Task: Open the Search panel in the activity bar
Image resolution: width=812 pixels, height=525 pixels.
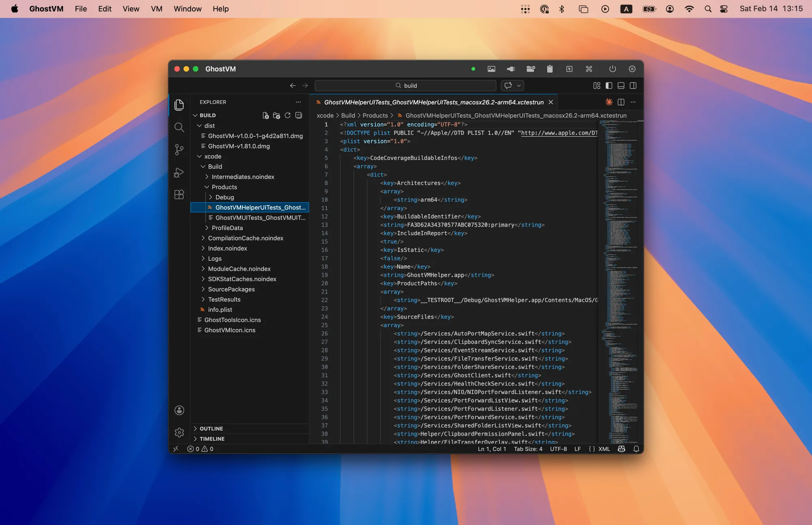Action: 179,127
